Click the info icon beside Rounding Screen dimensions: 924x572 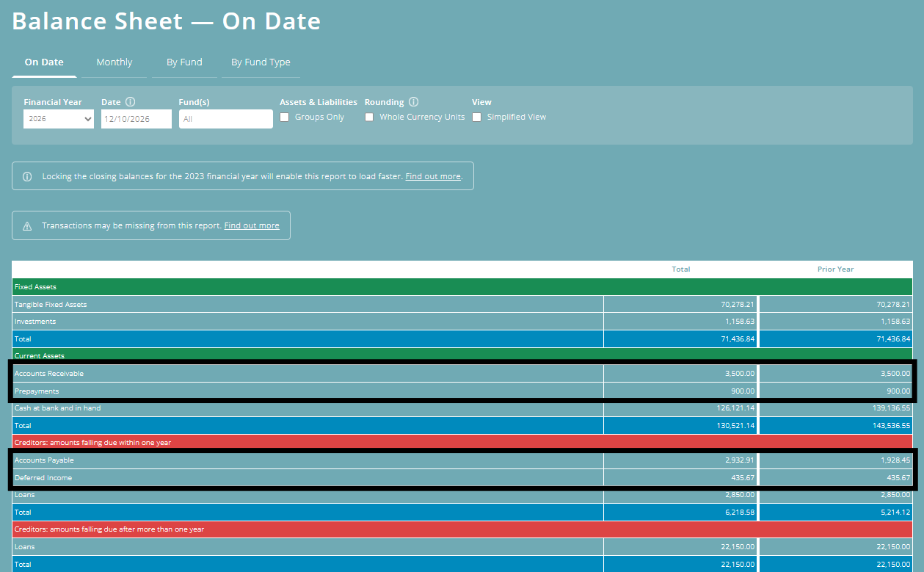click(413, 102)
